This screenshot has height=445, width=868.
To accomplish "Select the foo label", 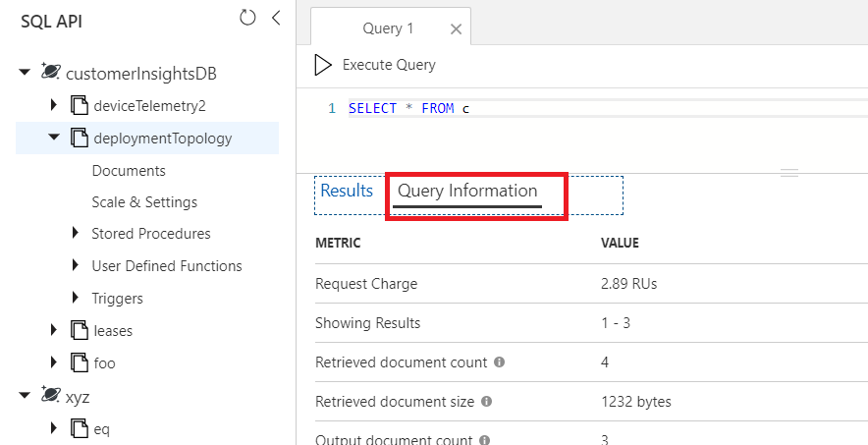I will coord(104,363).
